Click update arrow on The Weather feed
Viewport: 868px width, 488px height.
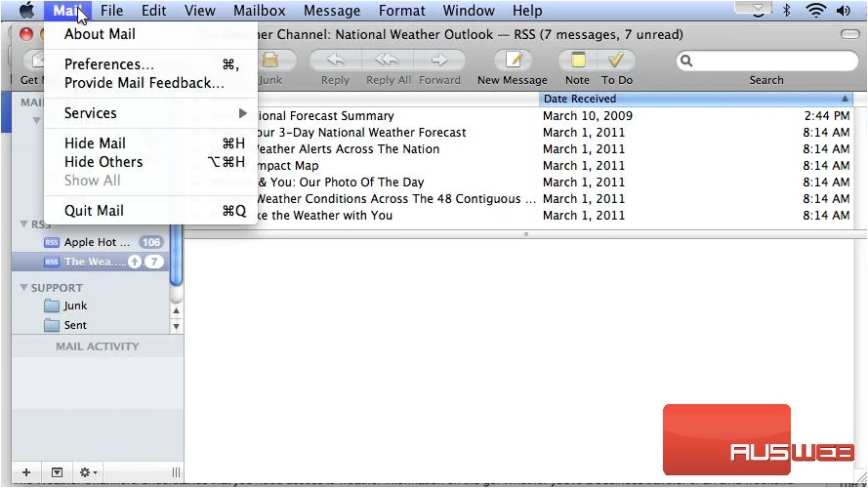coord(135,262)
